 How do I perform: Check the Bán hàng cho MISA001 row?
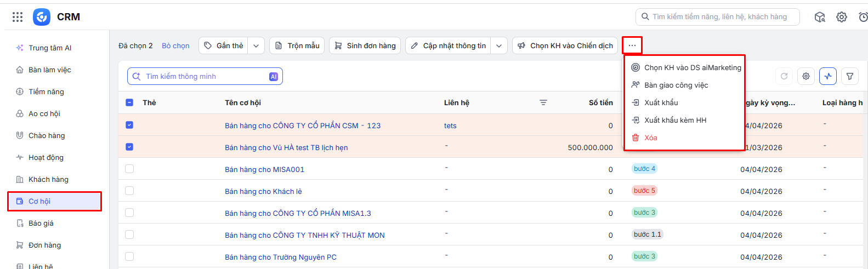click(x=129, y=169)
